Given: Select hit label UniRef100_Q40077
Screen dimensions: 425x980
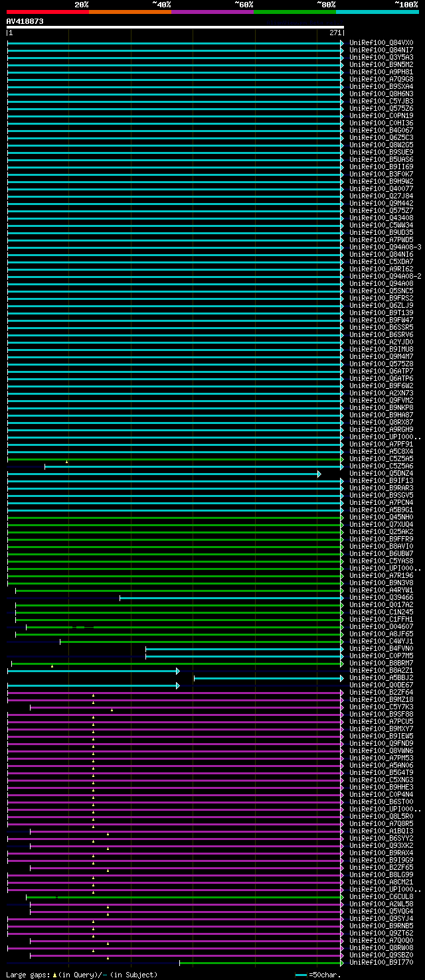Looking at the screenshot, I should point(381,188).
